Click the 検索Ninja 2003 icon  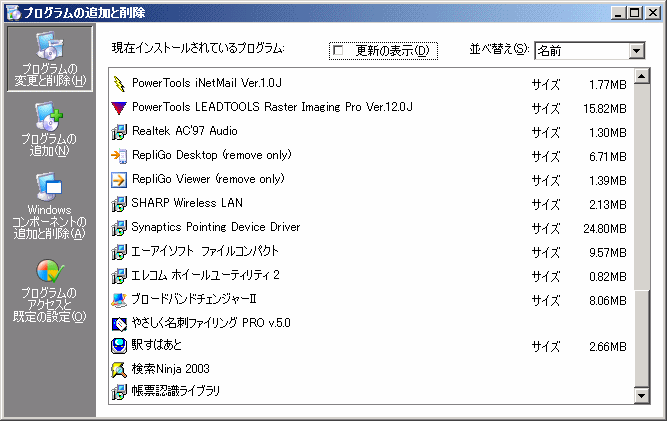pos(119,370)
